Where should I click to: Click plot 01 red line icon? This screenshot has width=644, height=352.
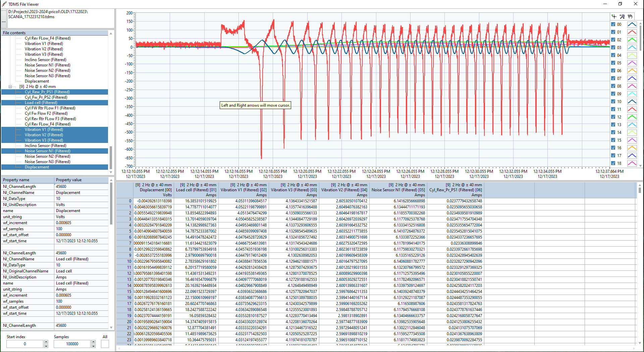[632, 32]
